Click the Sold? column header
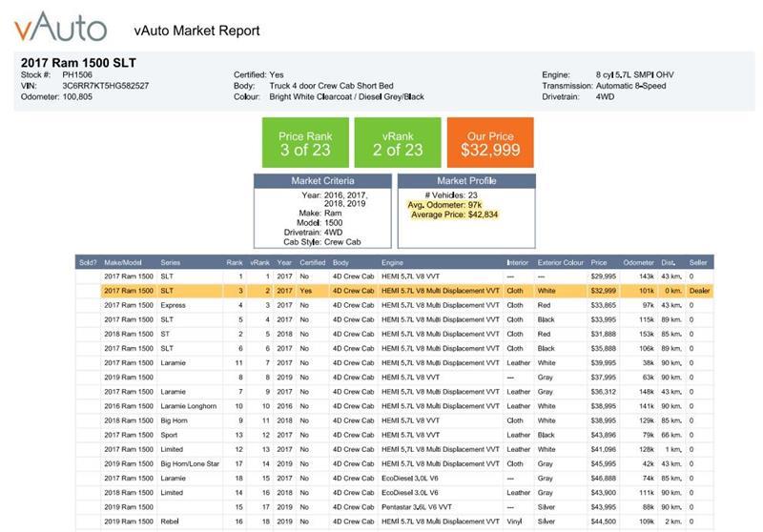This screenshot has height=532, width=763. [88, 262]
